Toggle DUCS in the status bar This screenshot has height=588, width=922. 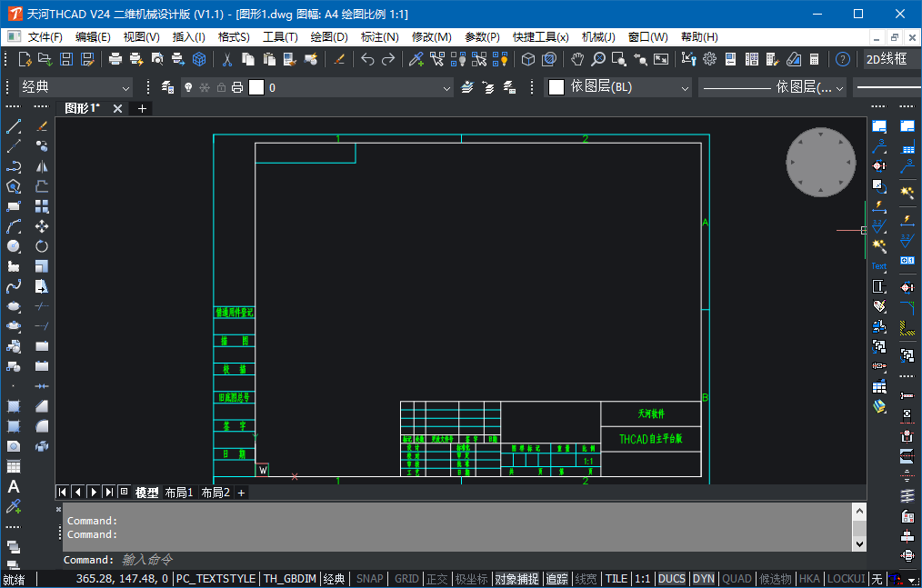click(x=672, y=579)
